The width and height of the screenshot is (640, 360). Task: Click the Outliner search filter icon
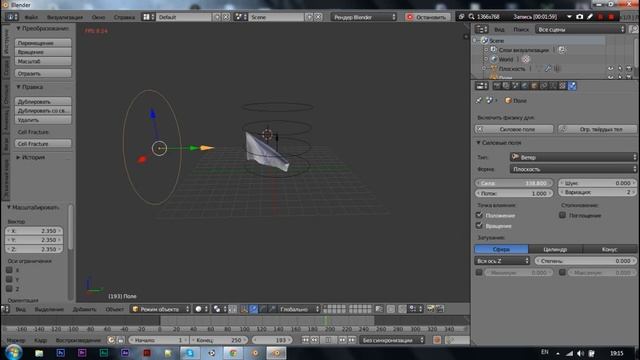634,29
